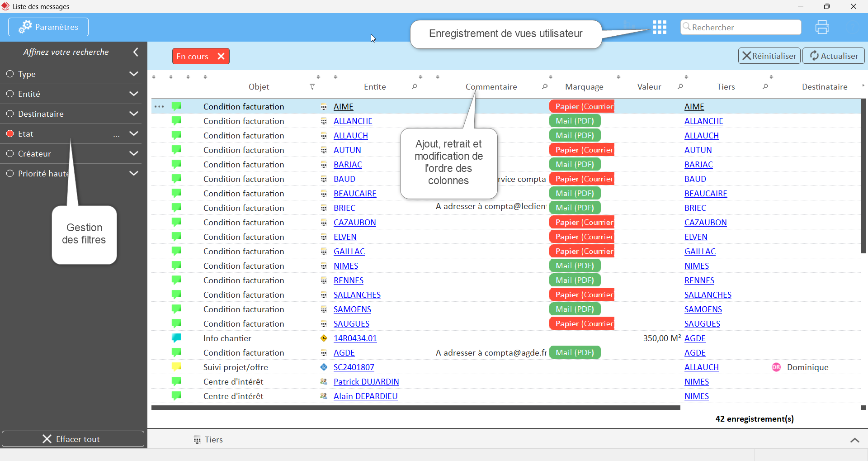Image resolution: width=868 pixels, height=461 pixels.
Task: Click the magnifier icon in Tiers column
Action: pyautogui.click(x=766, y=87)
